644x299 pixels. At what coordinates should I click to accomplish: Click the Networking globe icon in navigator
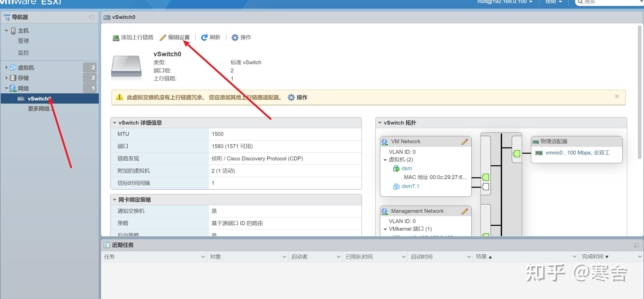point(13,88)
